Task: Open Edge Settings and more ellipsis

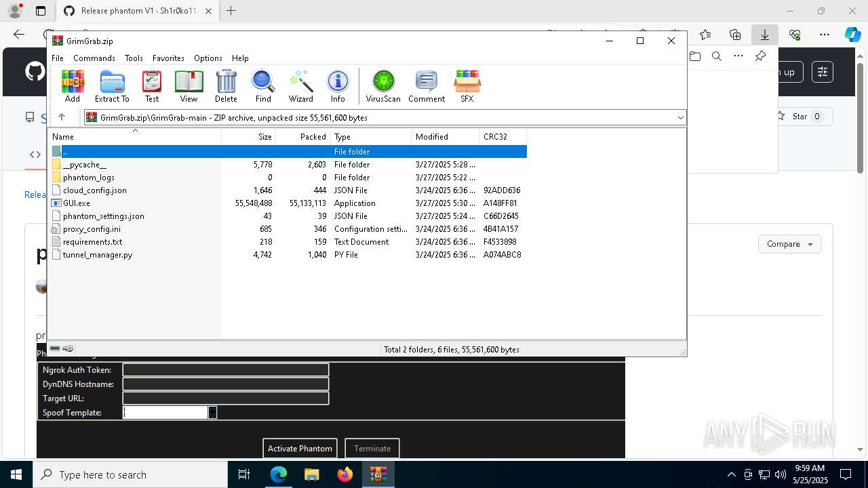Action: [825, 35]
